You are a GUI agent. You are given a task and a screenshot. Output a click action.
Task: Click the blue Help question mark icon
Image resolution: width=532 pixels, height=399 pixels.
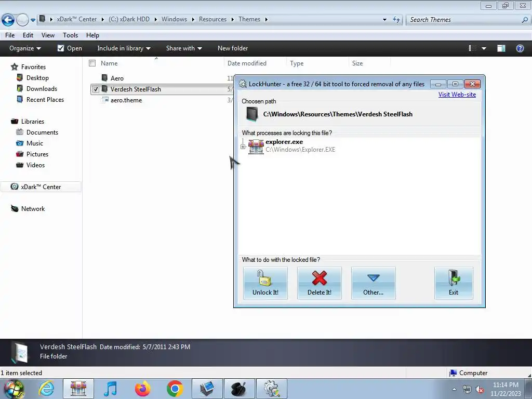tap(520, 48)
